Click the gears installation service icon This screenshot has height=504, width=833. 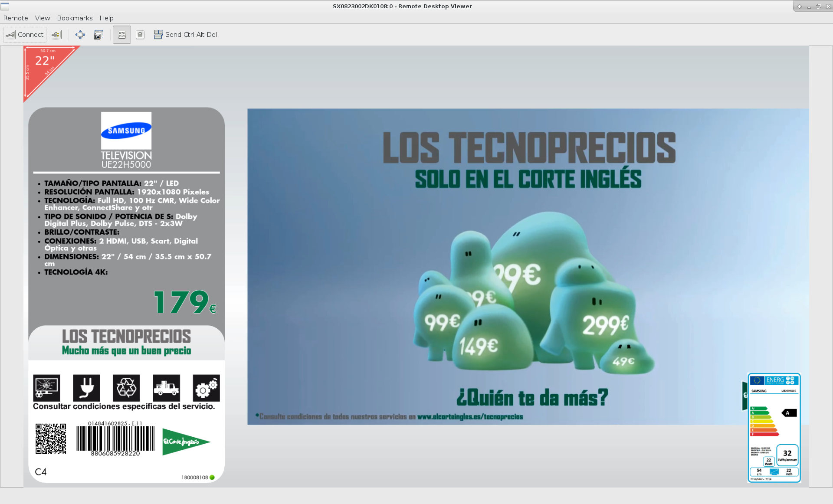pyautogui.click(x=206, y=388)
